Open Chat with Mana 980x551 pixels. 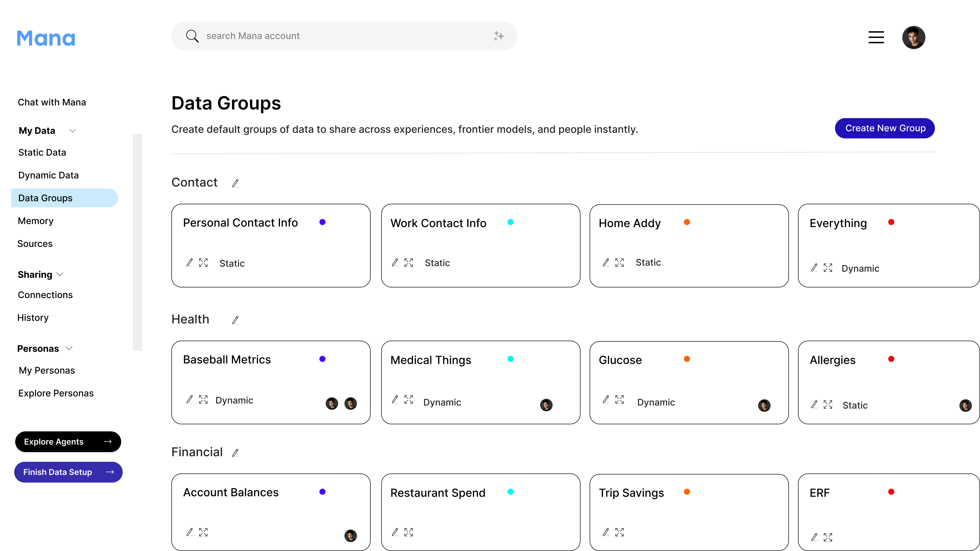click(x=52, y=102)
